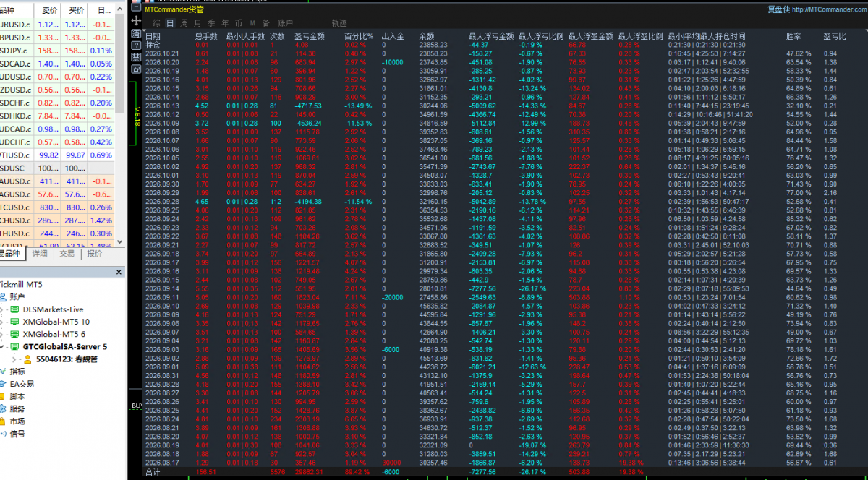The width and height of the screenshot is (868, 480).
Task: Click the restore window icon below 基
Action: pos(136,69)
